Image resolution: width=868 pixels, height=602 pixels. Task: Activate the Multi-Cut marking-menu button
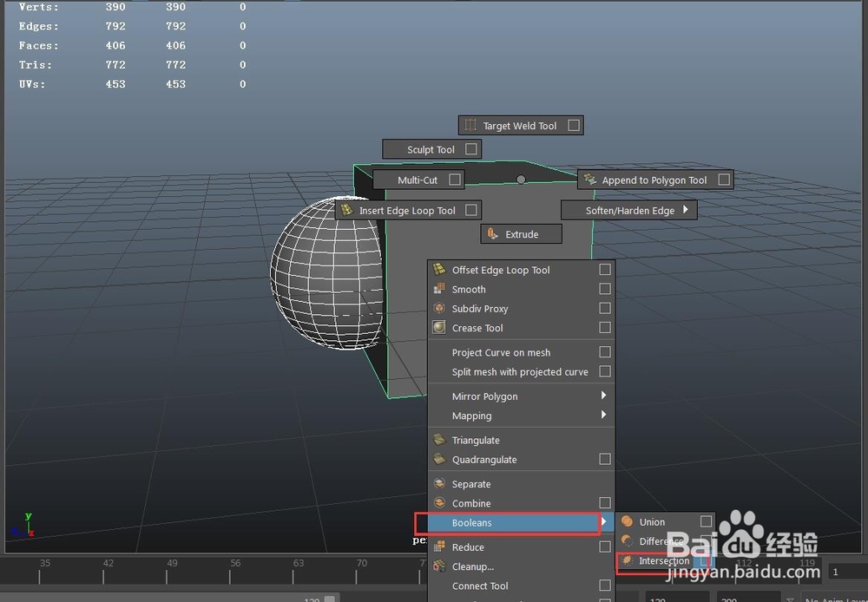click(418, 180)
